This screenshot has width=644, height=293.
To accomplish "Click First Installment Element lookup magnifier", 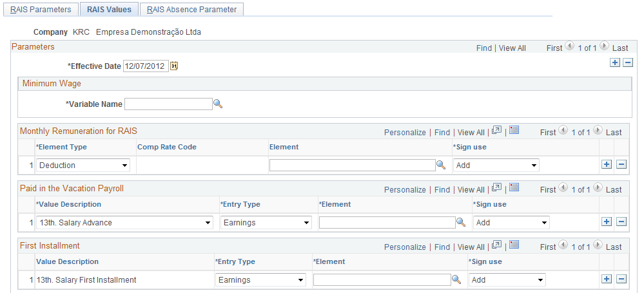I will (x=456, y=280).
